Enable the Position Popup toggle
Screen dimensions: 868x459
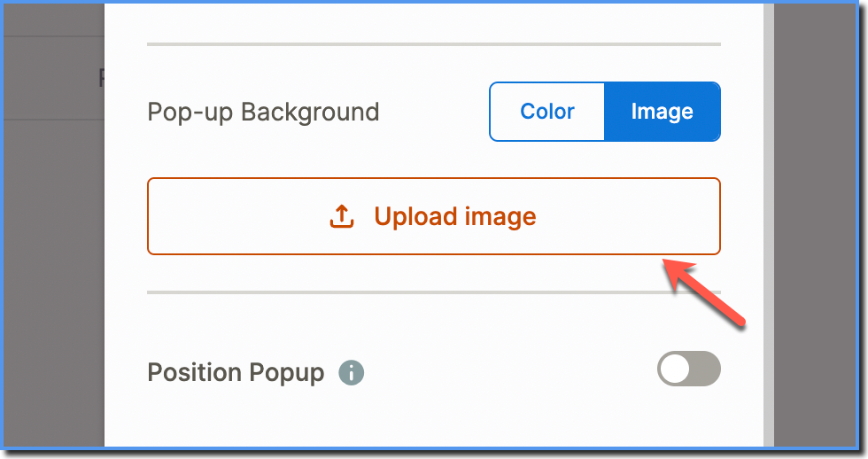coord(689,369)
